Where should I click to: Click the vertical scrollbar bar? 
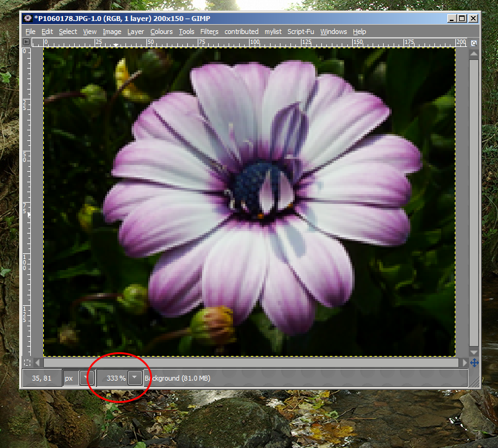coord(474,203)
